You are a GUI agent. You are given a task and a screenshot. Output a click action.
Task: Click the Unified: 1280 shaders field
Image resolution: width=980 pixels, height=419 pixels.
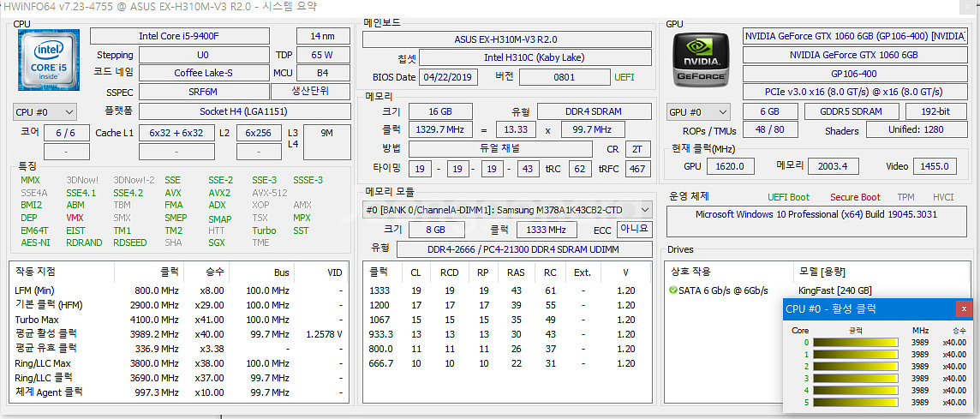click(918, 131)
